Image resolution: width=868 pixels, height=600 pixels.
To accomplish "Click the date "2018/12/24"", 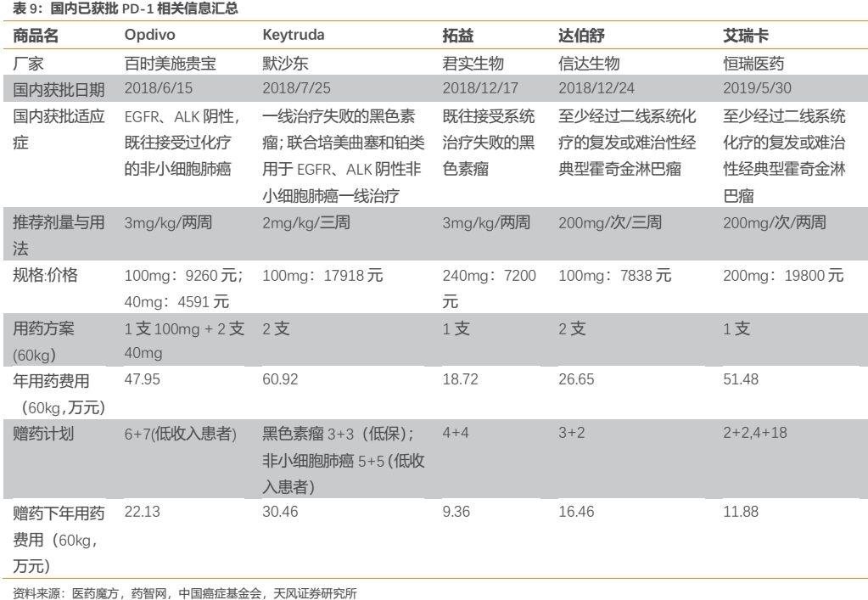I will [596, 88].
